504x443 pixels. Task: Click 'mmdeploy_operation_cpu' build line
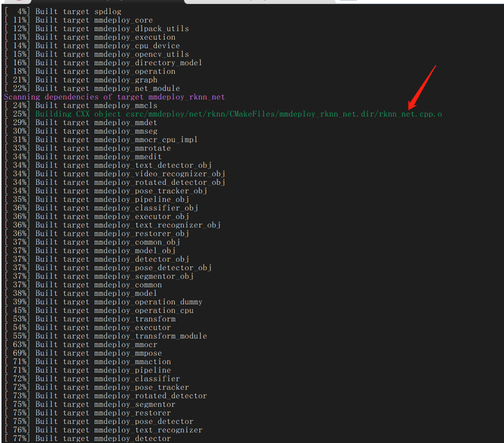99,310
